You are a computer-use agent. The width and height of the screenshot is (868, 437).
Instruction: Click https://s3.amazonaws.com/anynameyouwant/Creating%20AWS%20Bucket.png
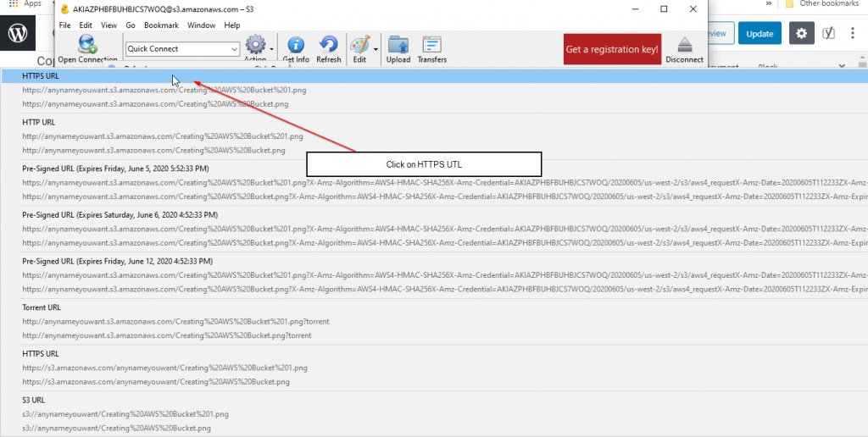(156, 381)
